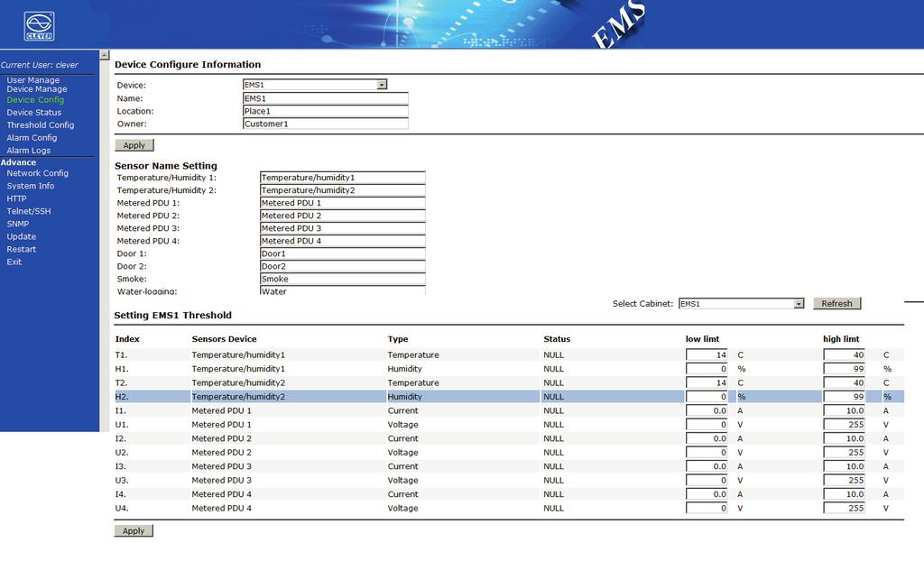Edit Smoke sensor name field
The width and height of the screenshot is (924, 561).
click(342, 279)
